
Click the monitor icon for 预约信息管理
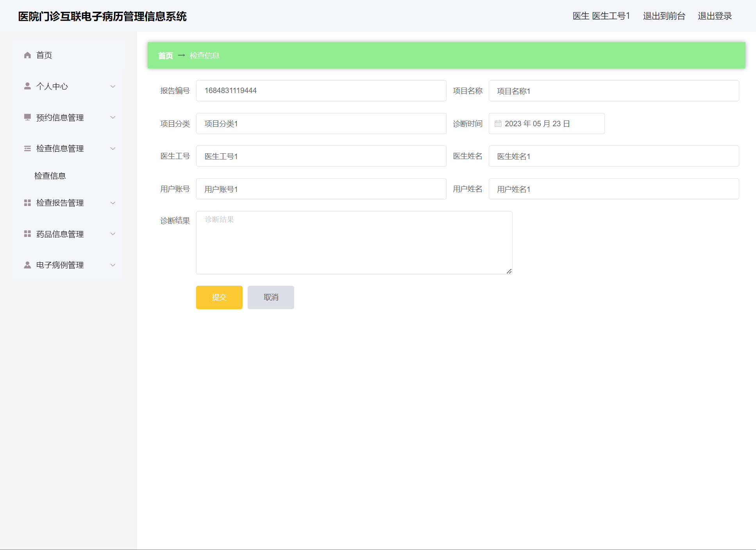(27, 117)
